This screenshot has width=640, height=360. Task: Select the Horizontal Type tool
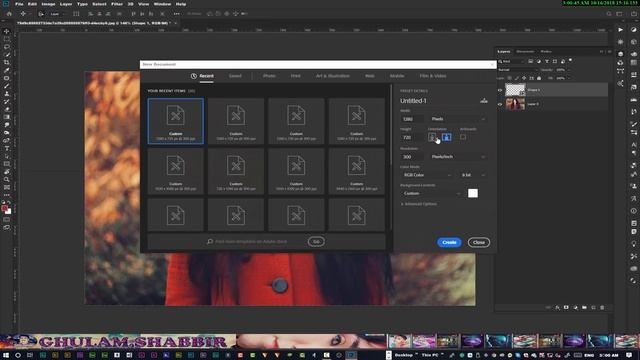[7, 148]
